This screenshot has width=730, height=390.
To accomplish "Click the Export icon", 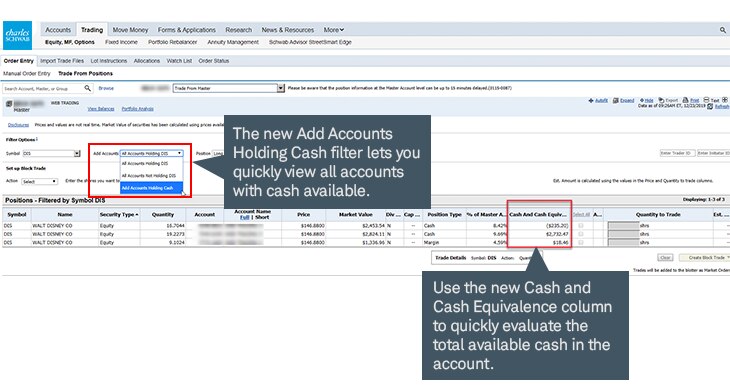I will pyautogui.click(x=661, y=100).
